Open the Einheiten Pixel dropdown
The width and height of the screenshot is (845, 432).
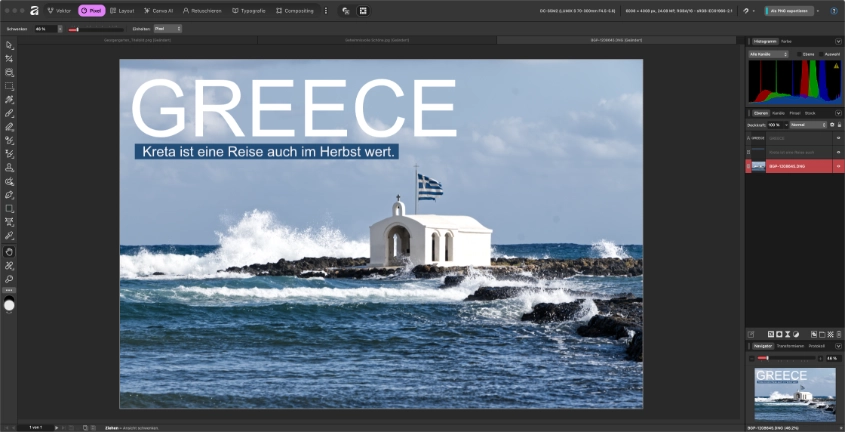click(167, 29)
